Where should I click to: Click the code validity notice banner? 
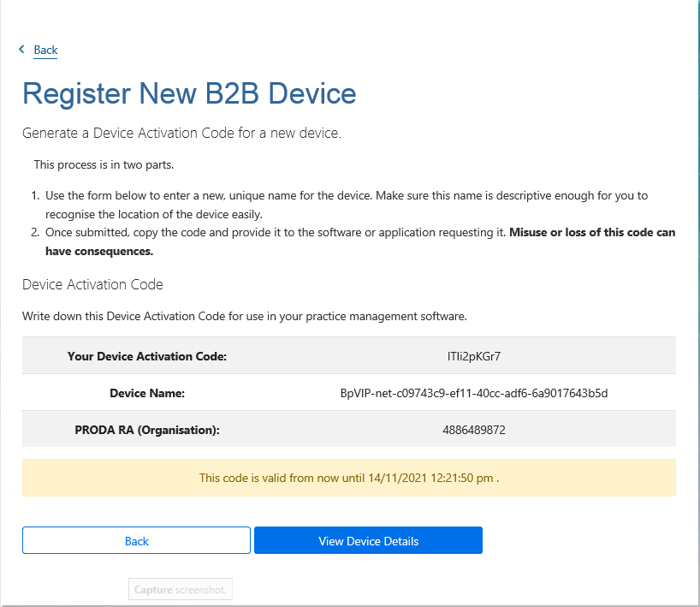(x=349, y=478)
